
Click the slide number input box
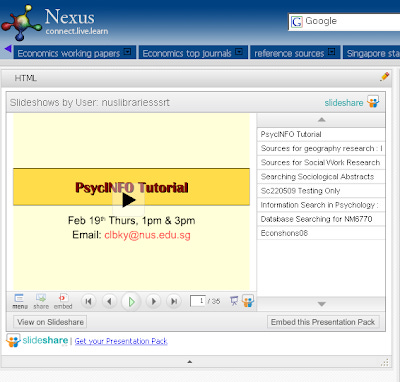pos(197,301)
